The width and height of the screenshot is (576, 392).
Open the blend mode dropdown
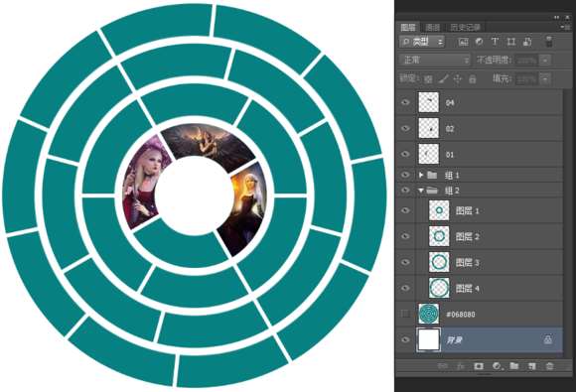point(435,60)
